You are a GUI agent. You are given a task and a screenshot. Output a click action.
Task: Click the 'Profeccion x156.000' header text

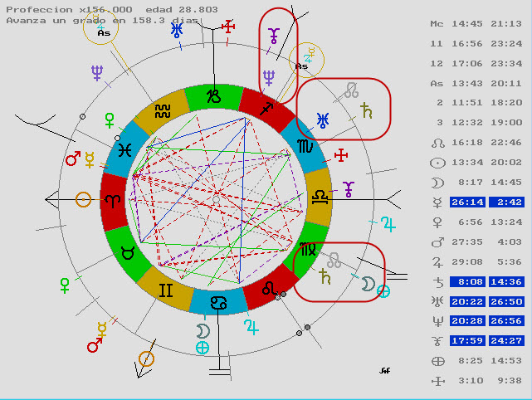tap(58, 7)
